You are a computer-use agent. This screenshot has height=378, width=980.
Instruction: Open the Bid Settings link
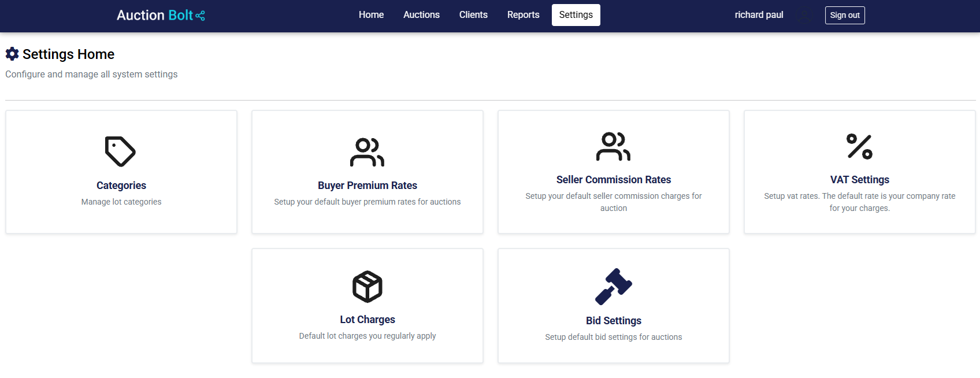(x=614, y=321)
